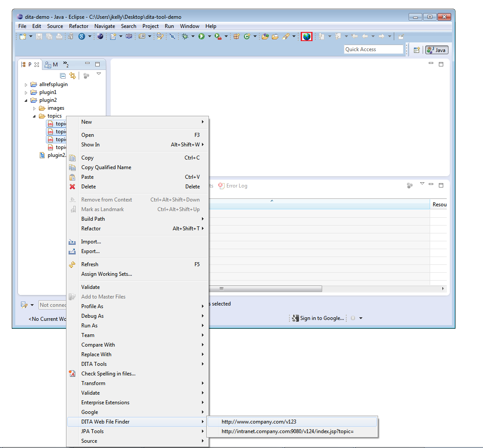This screenshot has height=448, width=483.
Task: Click the New Java Package icon
Action: pyautogui.click(x=236, y=36)
